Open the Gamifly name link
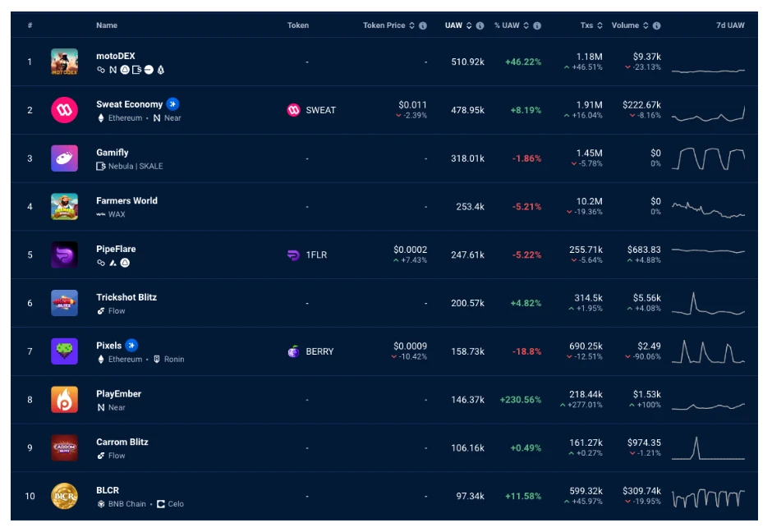The width and height of the screenshot is (772, 532). click(x=113, y=153)
